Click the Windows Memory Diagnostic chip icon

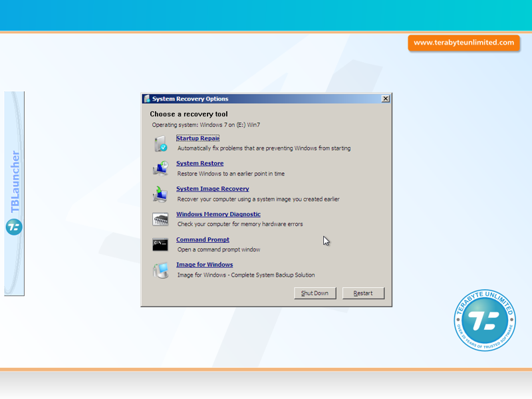pos(160,219)
